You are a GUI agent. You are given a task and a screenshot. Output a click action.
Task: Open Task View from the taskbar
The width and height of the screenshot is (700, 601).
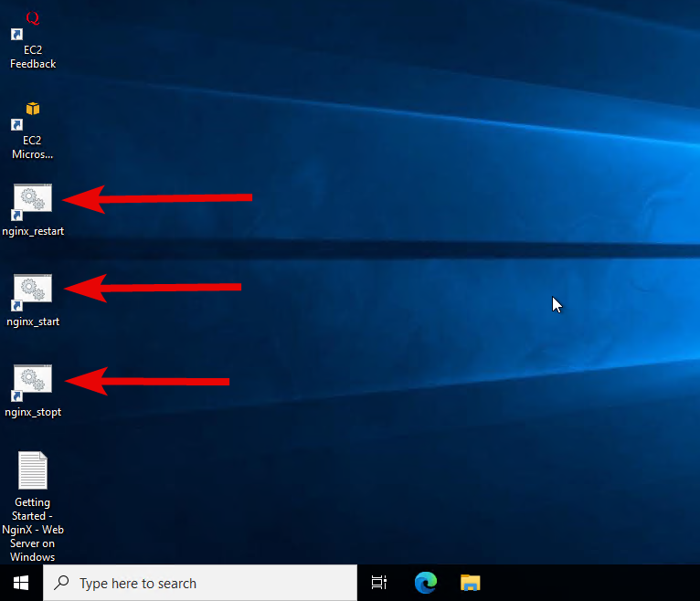pos(379,583)
